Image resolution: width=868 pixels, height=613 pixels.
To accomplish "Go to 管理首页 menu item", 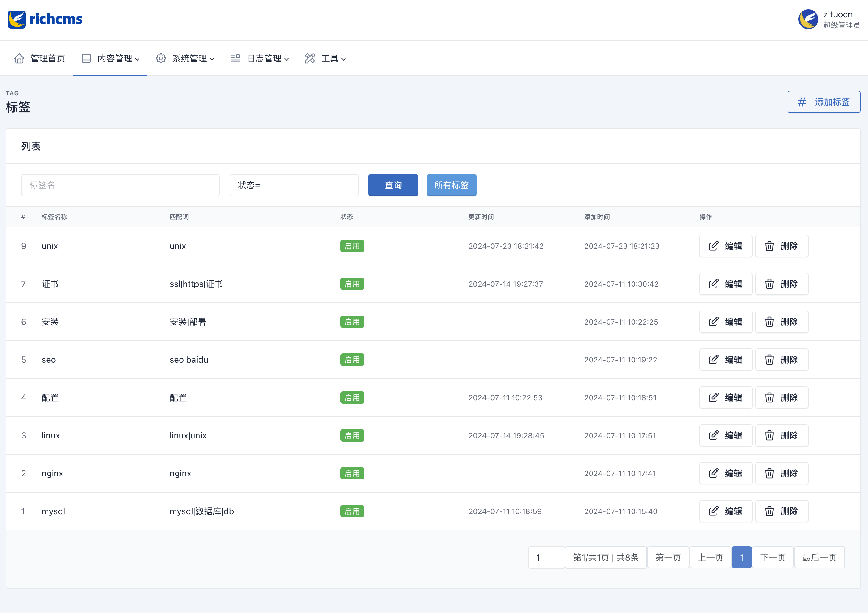I will point(40,59).
